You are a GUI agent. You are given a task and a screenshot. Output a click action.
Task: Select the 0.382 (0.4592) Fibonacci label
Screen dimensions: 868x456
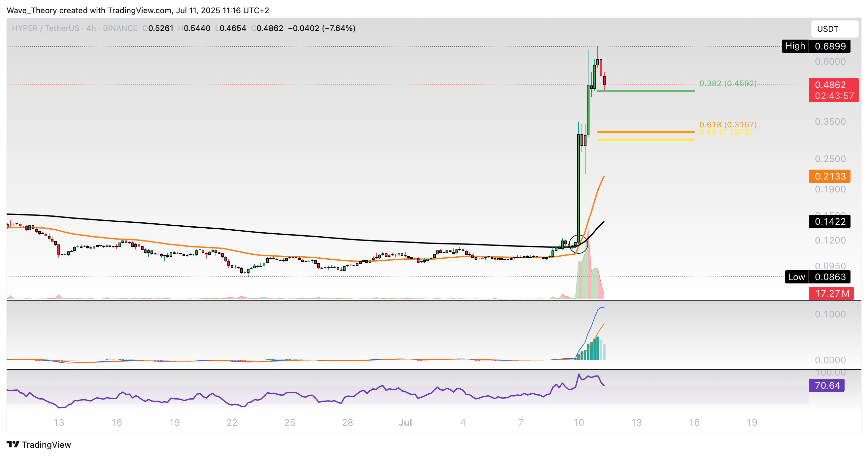click(x=728, y=83)
